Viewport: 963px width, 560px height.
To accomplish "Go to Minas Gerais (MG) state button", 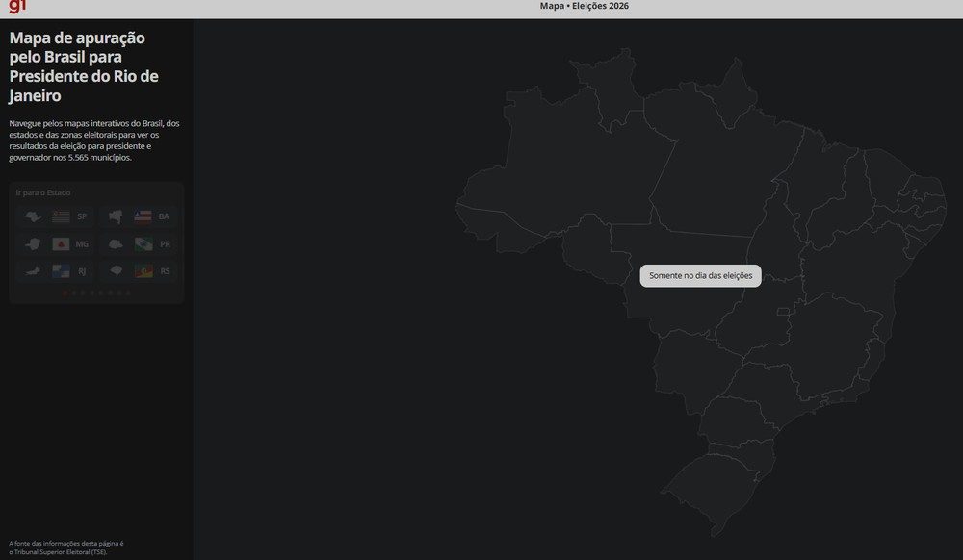I will click(x=56, y=244).
